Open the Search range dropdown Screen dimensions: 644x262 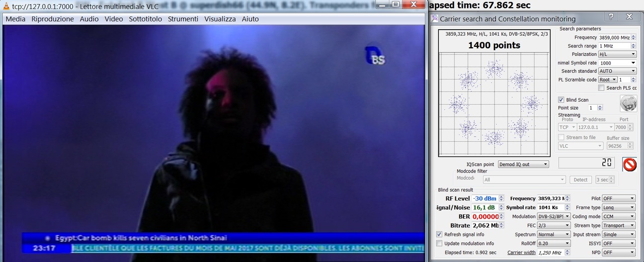click(617, 46)
